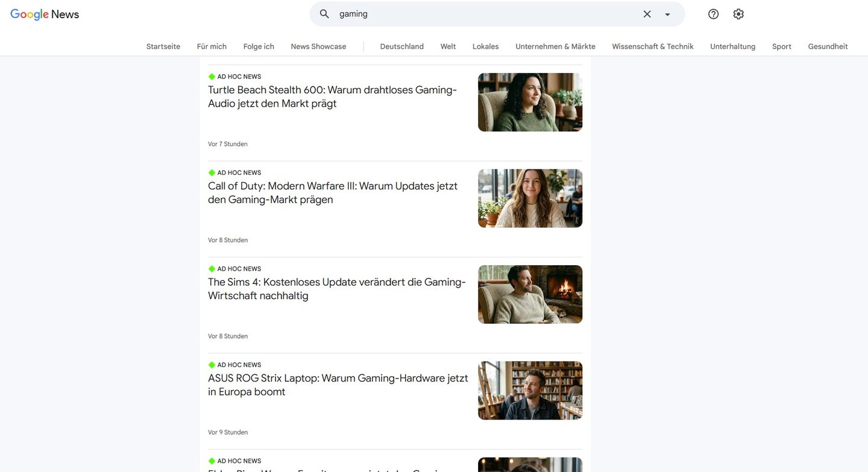Viewport: 868px width, 472px height.
Task: Click the search input containing "gaming"
Action: 482,14
